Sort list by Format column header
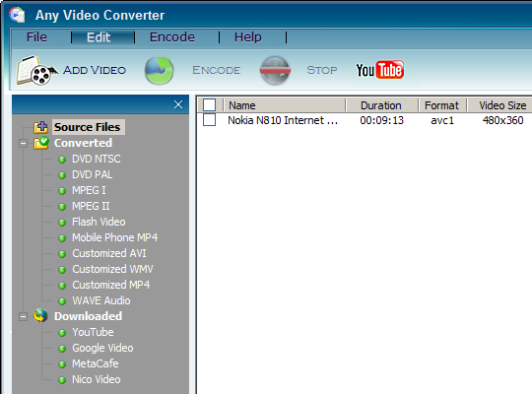 coord(441,105)
